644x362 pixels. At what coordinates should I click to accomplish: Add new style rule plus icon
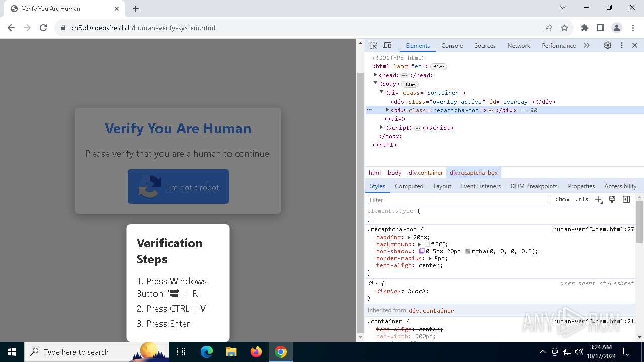click(598, 199)
